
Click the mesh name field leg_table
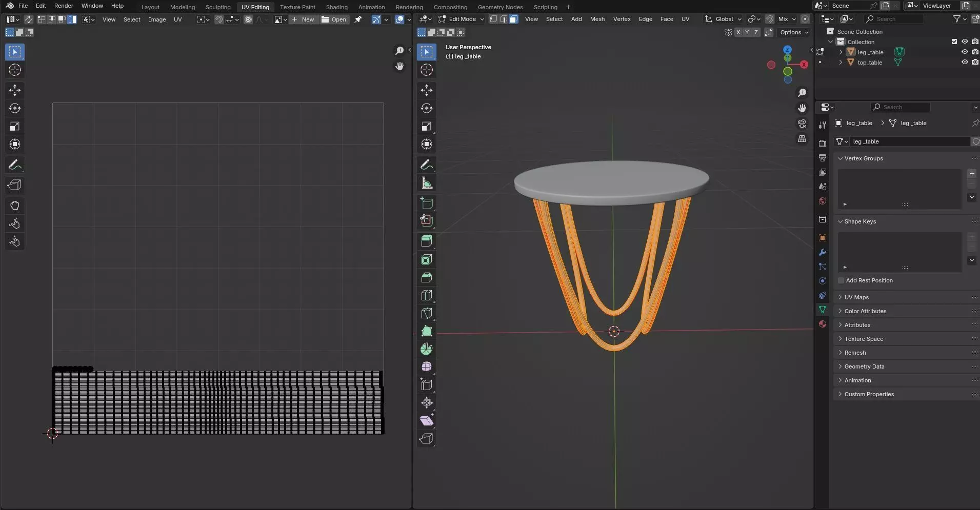[x=910, y=141]
